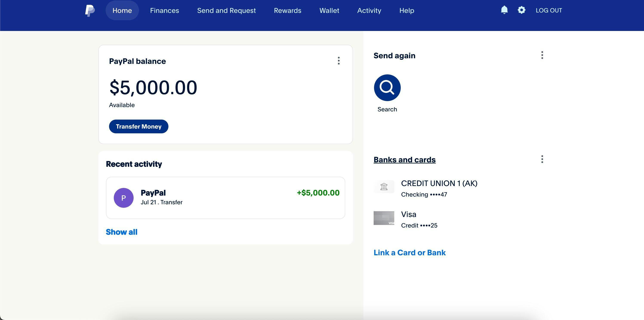Open the Finances tab
Screen dimensions: 644x320
tap(165, 11)
